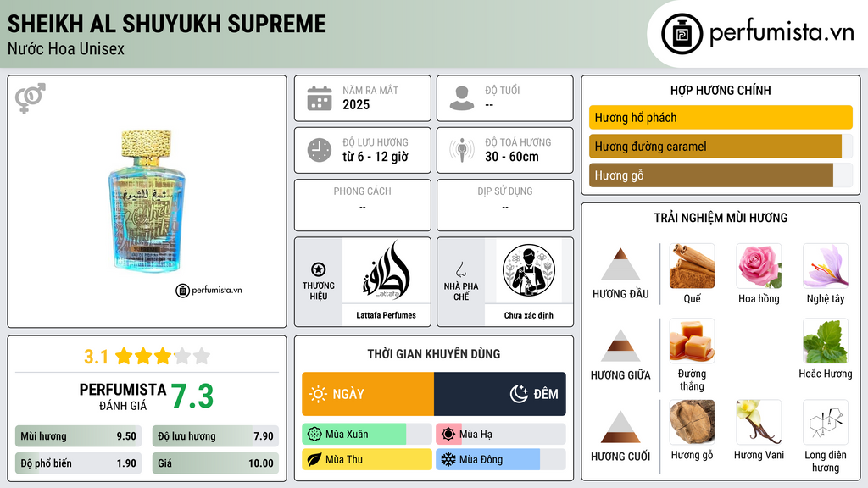Click the nose icon above Nhà pha chế
The image size is (868, 488).
pos(460,269)
